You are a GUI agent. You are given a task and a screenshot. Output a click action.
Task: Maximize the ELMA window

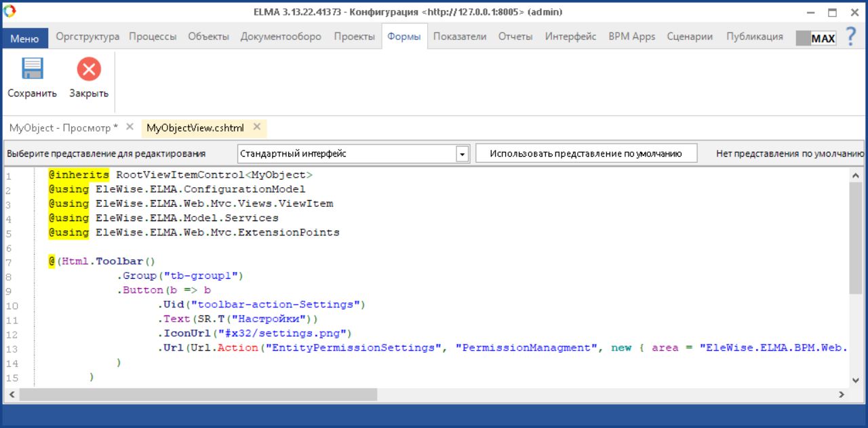(833, 12)
